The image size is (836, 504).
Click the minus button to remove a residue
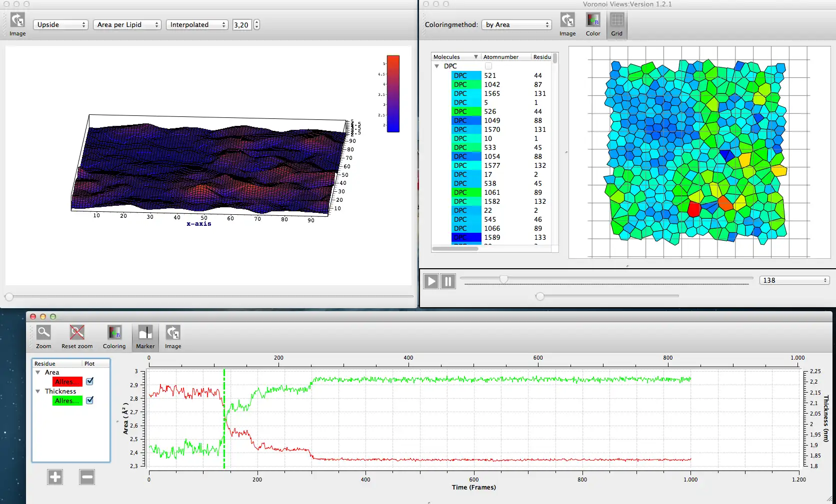[87, 477]
